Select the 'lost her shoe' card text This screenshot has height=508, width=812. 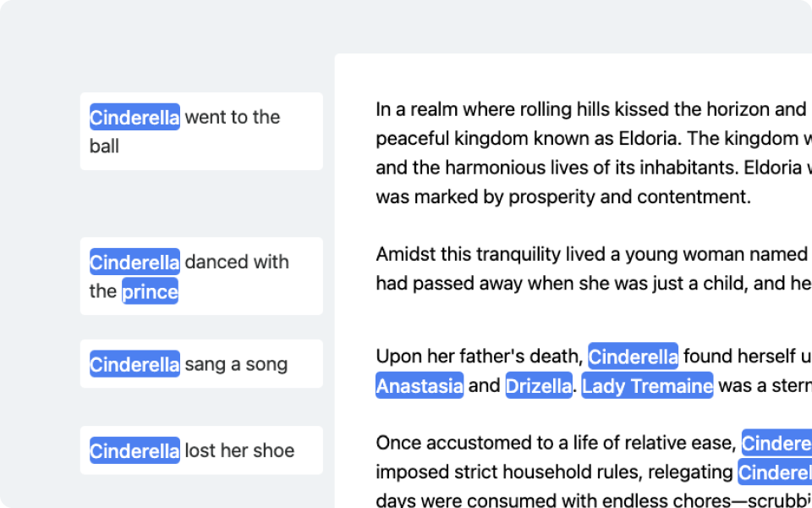point(239,451)
